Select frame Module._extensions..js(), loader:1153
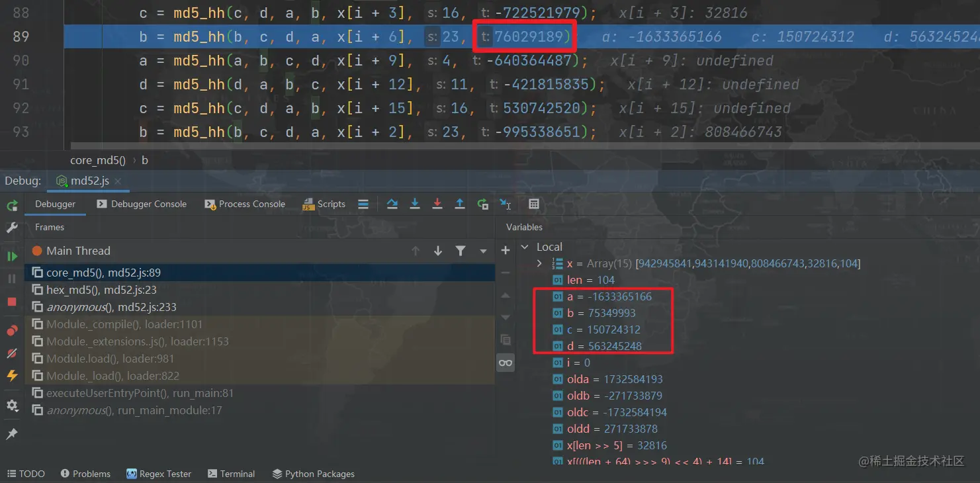This screenshot has height=483, width=980. pos(260,341)
